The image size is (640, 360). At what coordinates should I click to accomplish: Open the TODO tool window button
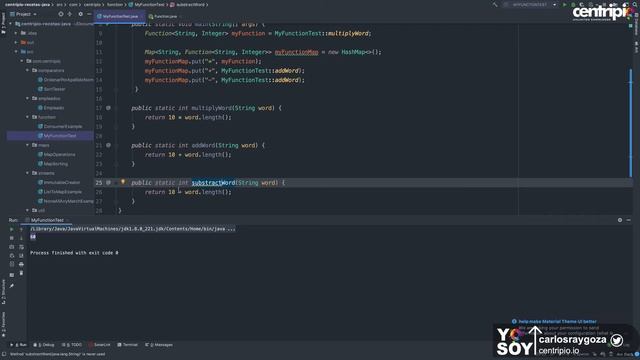(72, 345)
